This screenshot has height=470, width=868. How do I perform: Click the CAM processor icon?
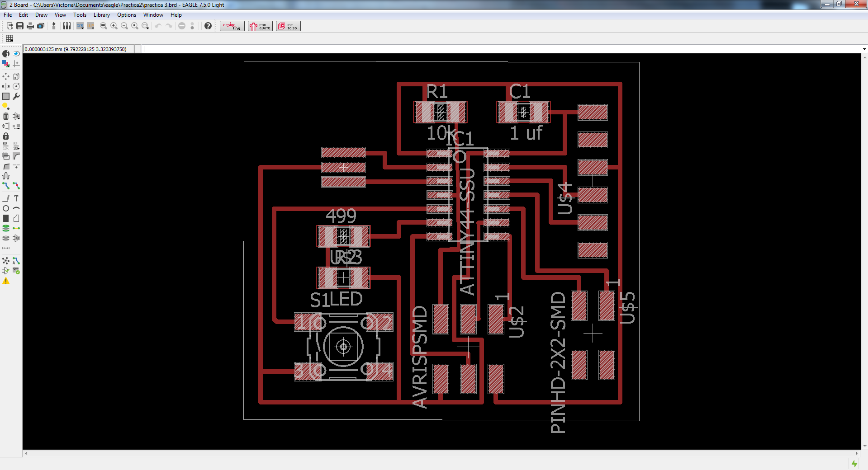coord(41,26)
